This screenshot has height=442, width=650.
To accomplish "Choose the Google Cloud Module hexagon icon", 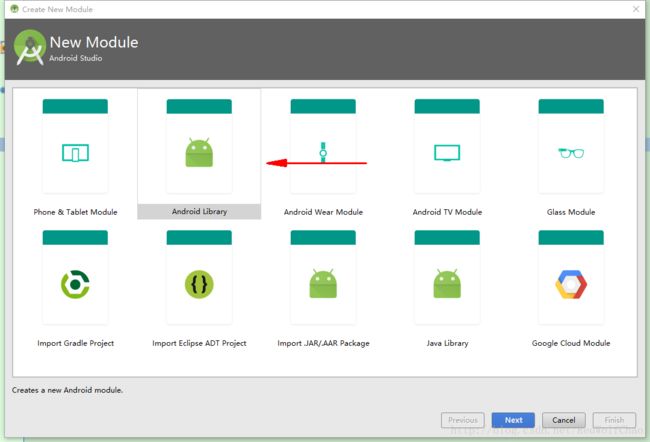I will coord(571,284).
